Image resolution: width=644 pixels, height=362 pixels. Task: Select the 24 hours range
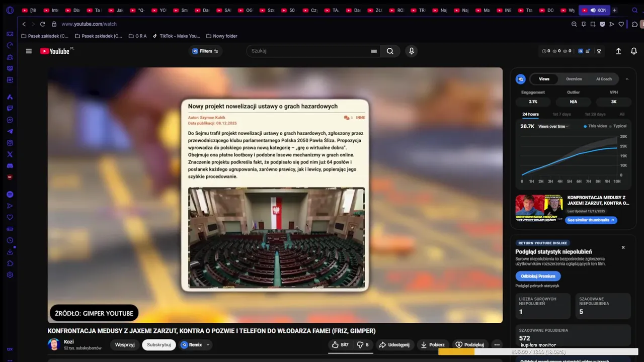tap(530, 114)
